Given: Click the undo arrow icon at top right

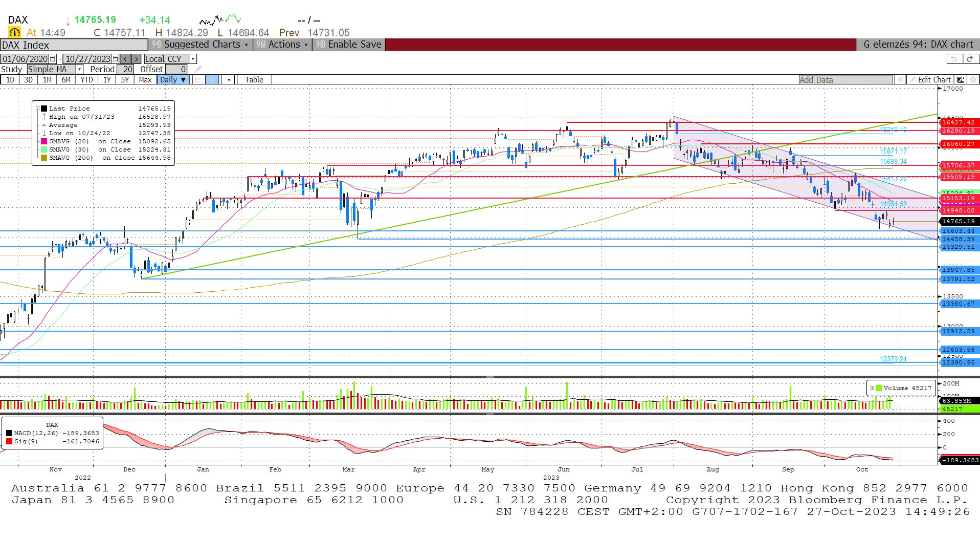Looking at the screenshot, I should click(x=954, y=59).
